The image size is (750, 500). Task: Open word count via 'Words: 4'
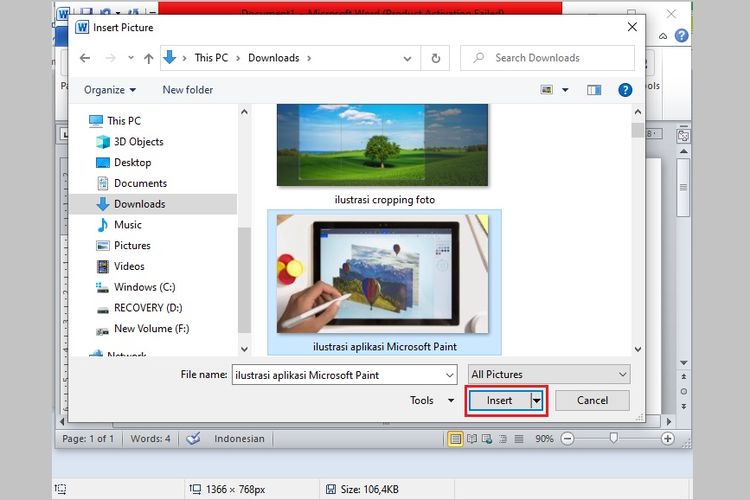(x=150, y=438)
